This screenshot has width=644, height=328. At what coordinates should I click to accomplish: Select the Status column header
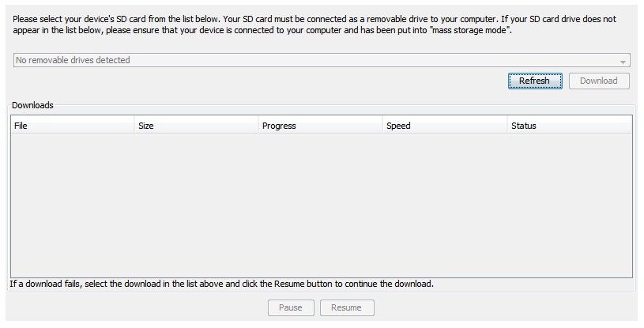click(x=570, y=126)
